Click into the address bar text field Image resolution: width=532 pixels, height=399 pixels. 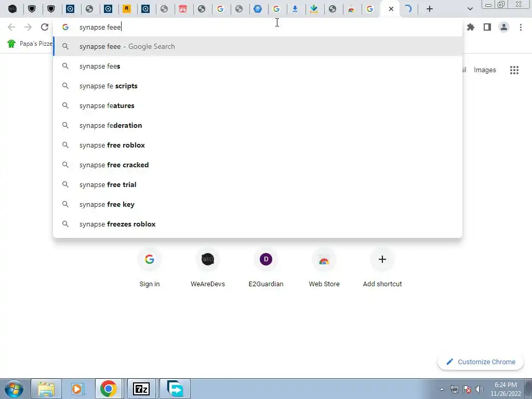point(258,27)
